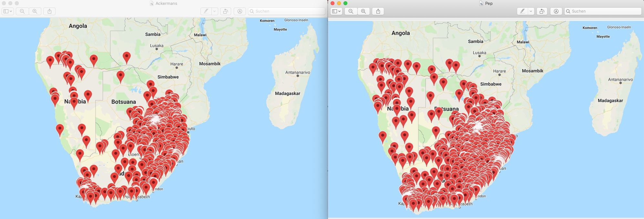This screenshot has width=644, height=219.
Task: Click Mayotte label on Pep map
Action: 603,36
